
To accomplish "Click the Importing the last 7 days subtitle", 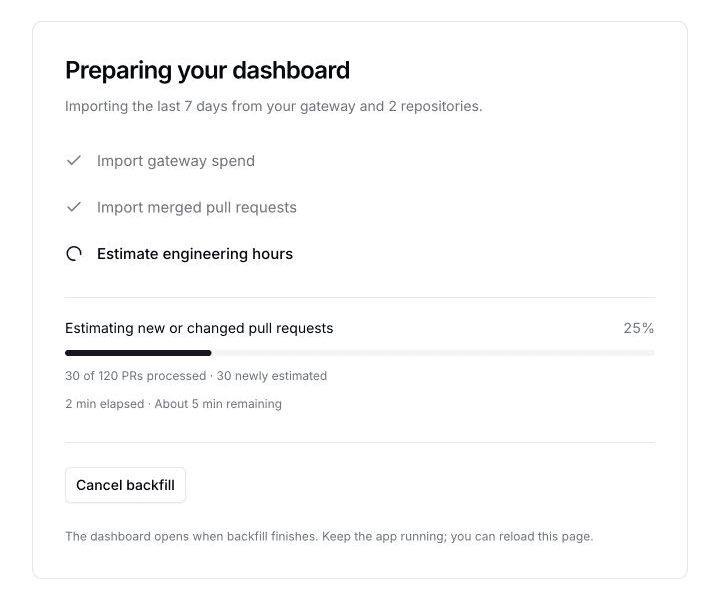I will tap(274, 106).
